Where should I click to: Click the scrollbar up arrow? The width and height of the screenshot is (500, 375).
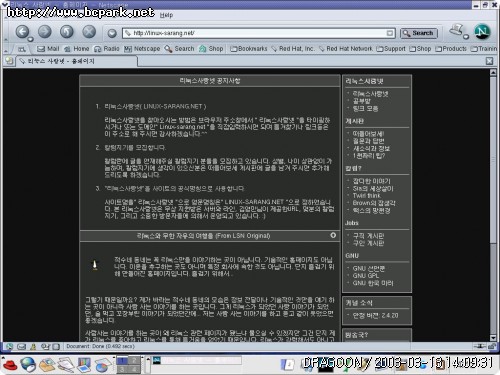[493, 73]
